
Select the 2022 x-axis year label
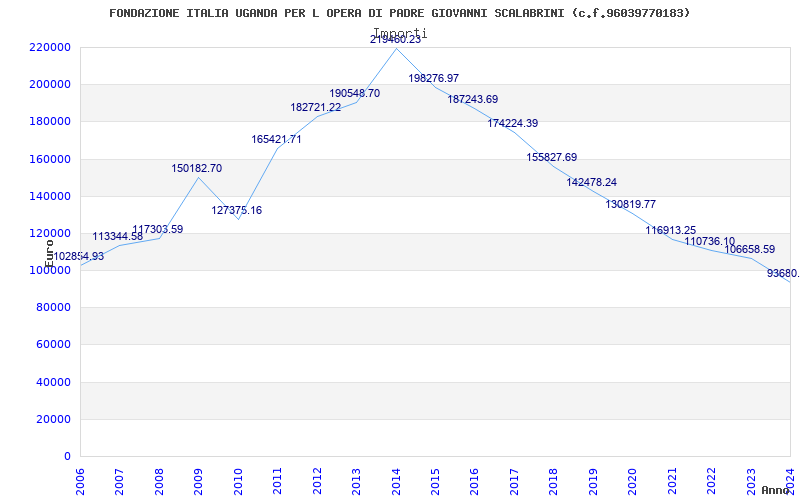[x=711, y=481]
